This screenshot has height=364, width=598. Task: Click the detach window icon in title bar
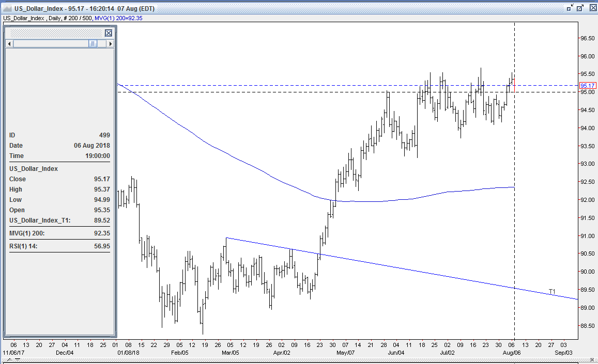click(x=570, y=8)
